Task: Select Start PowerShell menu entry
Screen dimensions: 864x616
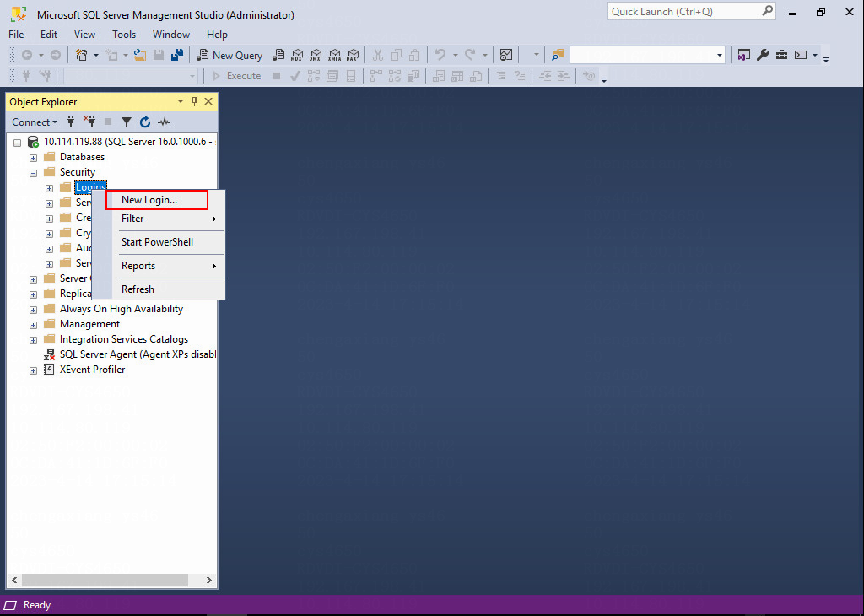Action: pos(158,242)
